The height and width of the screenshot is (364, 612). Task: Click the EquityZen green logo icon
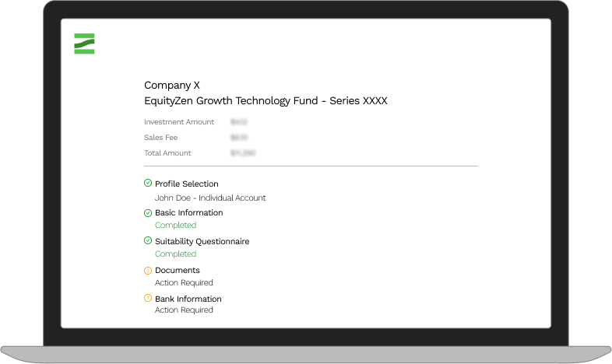pos(84,44)
